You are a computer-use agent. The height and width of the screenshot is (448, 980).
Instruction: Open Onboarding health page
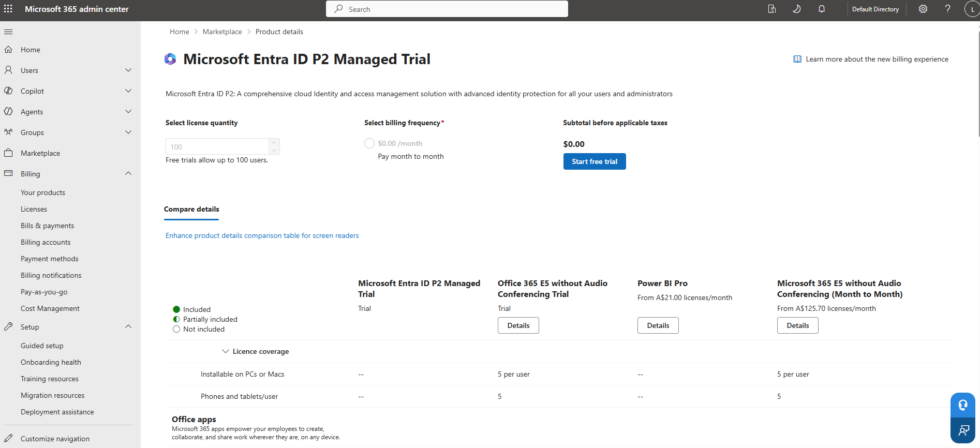51,362
